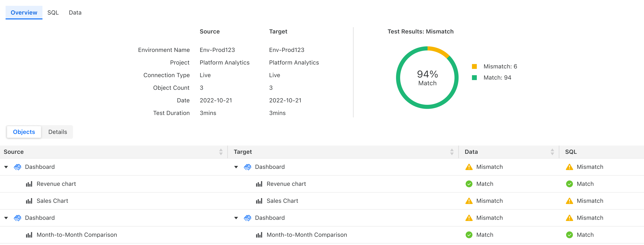644x245 pixels.
Task: Click the target Sales Chart bar icon
Action: tap(259, 201)
